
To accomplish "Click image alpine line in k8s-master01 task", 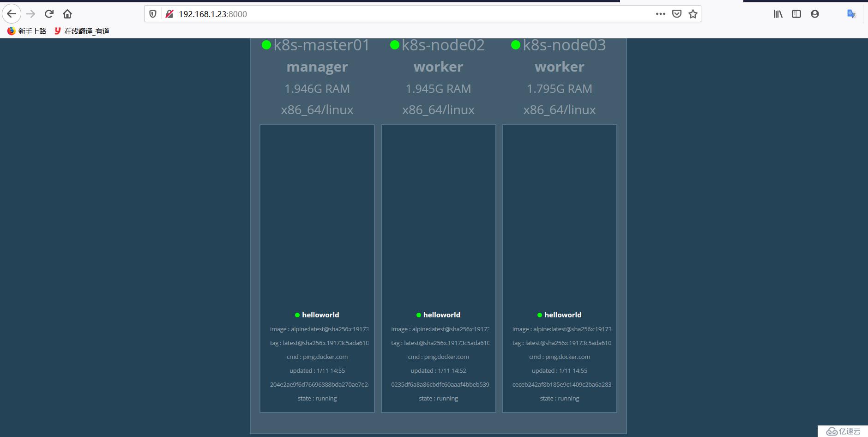I will pyautogui.click(x=319, y=329).
